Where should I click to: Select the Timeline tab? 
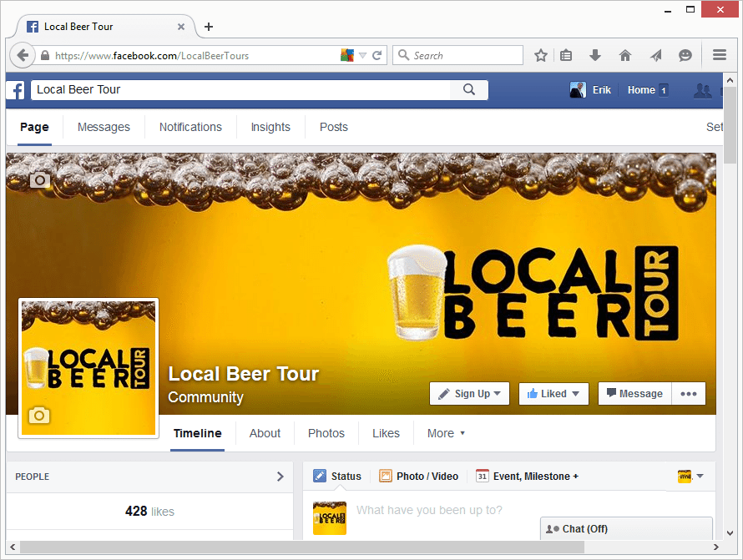tap(198, 433)
